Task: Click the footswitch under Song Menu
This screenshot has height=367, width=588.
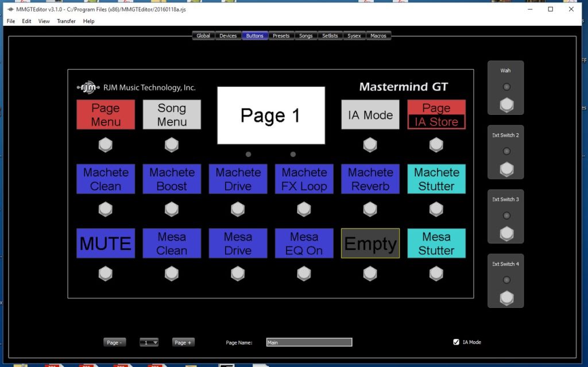Action: click(x=172, y=145)
